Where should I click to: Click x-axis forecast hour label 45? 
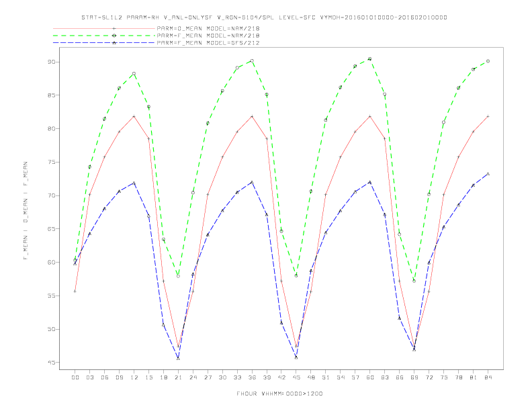tap(296, 377)
